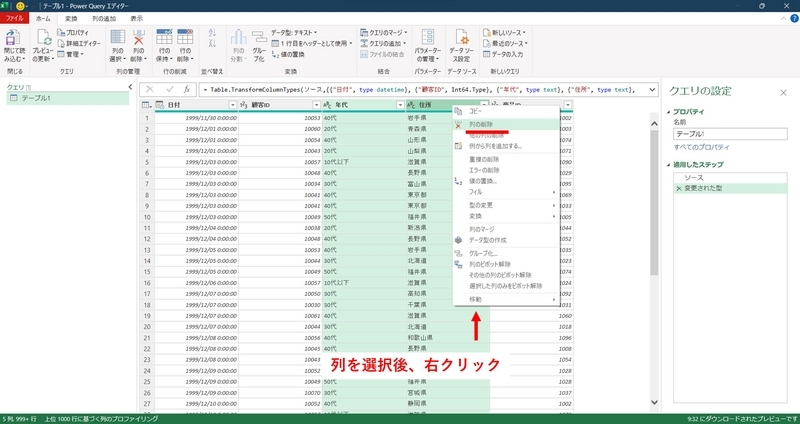Click the グループ化 ribbon icon
This screenshot has height=424, width=800.
point(259,38)
